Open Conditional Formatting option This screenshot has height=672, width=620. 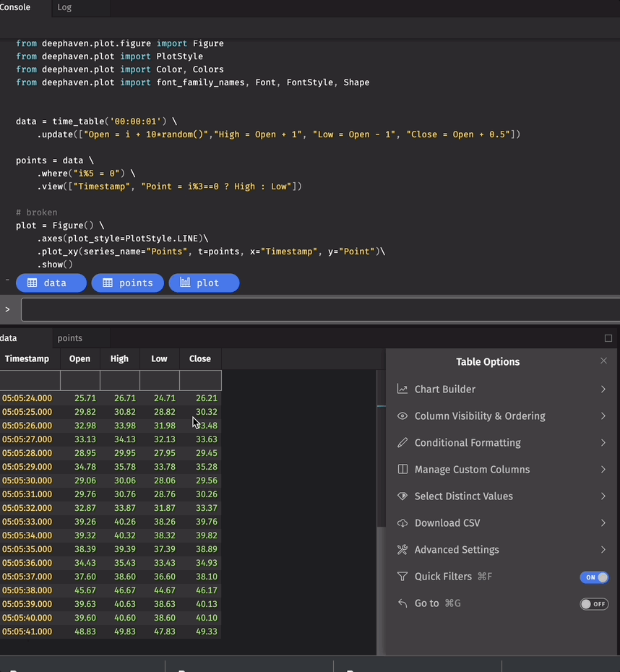tap(501, 443)
